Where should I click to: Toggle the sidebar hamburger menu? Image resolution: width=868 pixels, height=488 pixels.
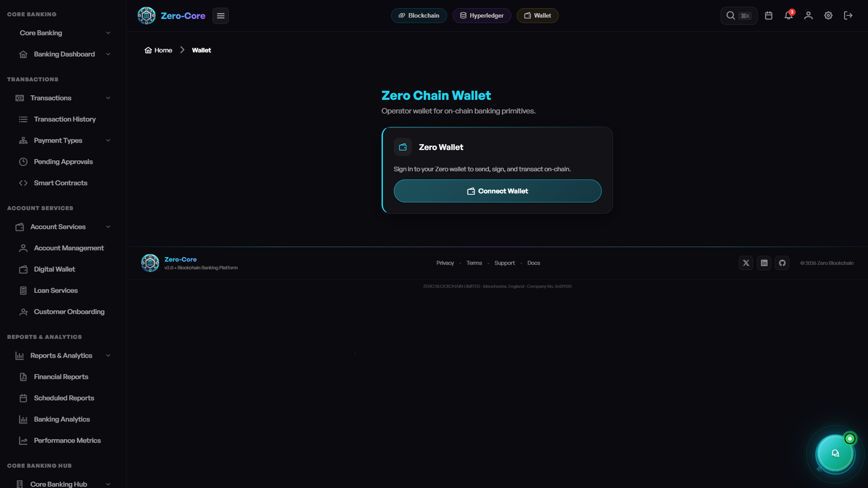[221, 16]
